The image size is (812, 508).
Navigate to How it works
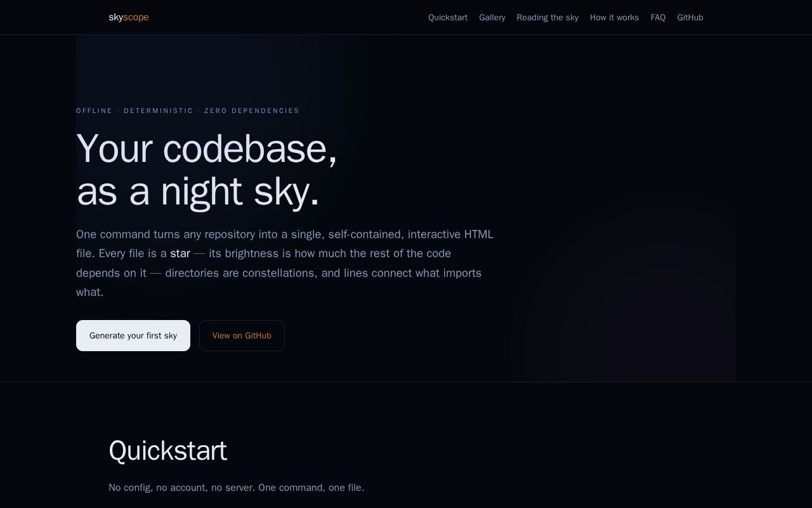pyautogui.click(x=614, y=17)
